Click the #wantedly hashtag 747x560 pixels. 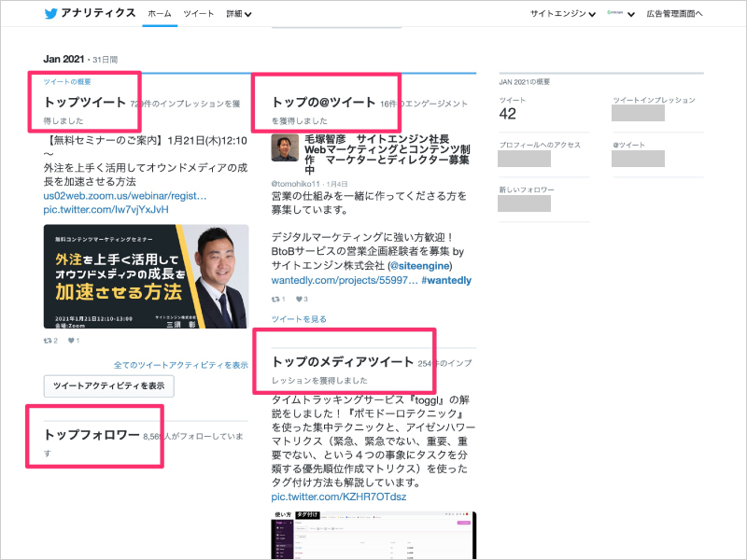click(446, 281)
